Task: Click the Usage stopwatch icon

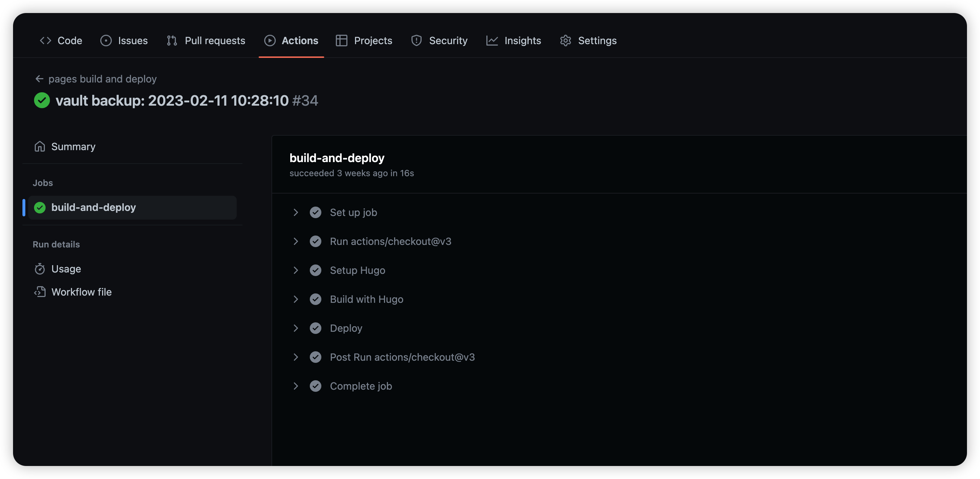Action: [39, 269]
